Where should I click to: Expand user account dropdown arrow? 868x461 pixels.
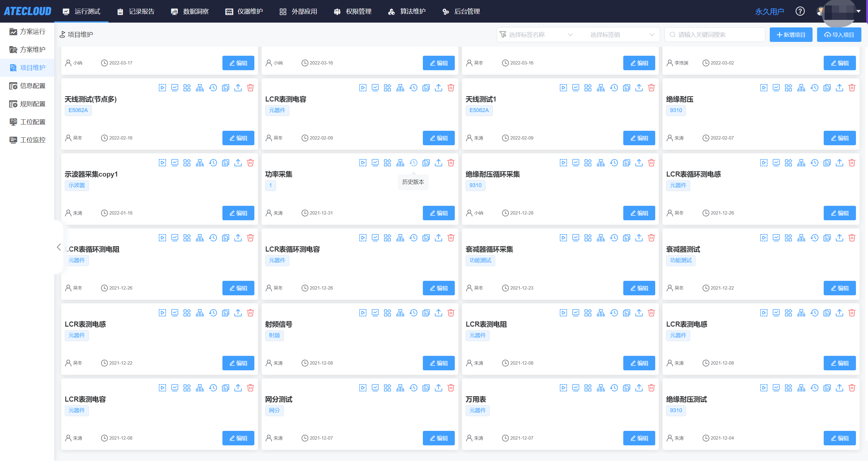[x=858, y=11]
